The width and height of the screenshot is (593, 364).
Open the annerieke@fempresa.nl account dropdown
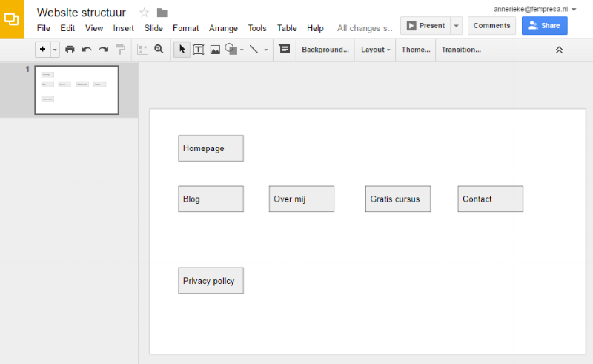point(534,9)
